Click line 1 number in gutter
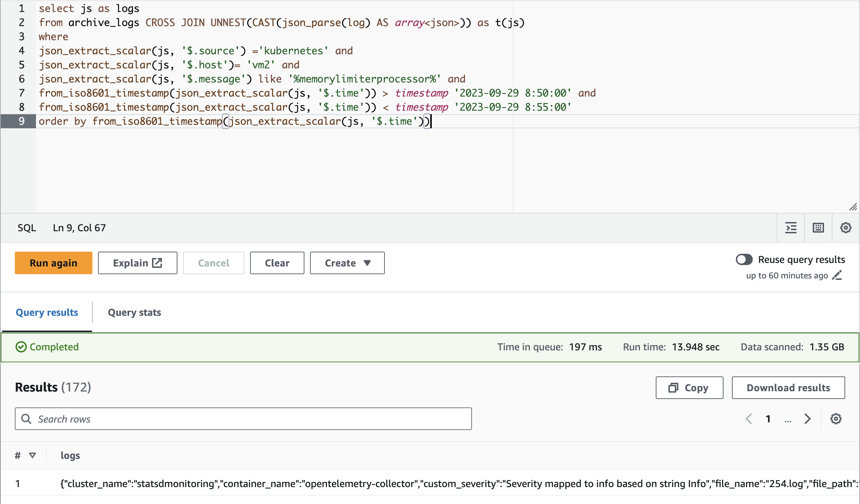This screenshot has width=860, height=504. [x=22, y=8]
